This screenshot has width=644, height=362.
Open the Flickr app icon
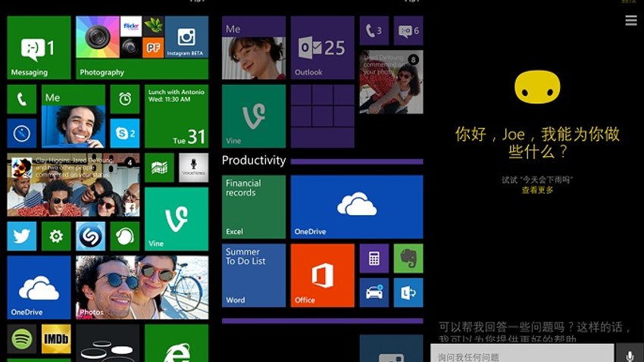click(131, 27)
